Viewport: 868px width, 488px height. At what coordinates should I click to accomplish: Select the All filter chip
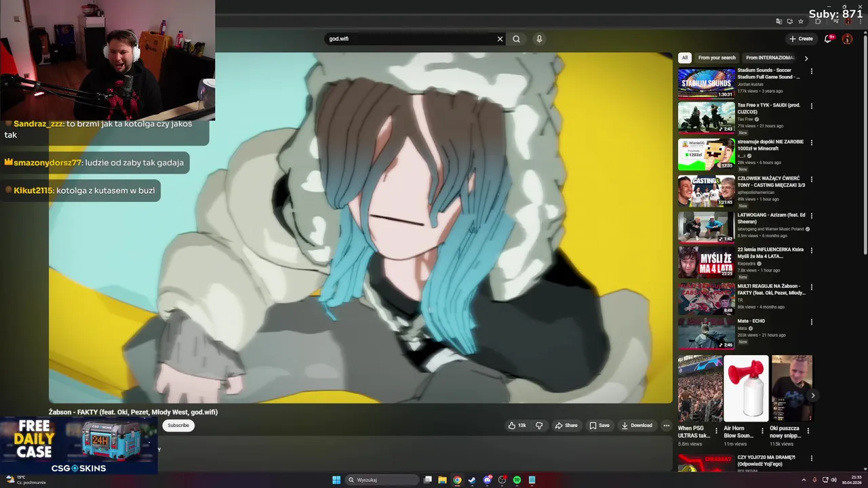pos(685,58)
